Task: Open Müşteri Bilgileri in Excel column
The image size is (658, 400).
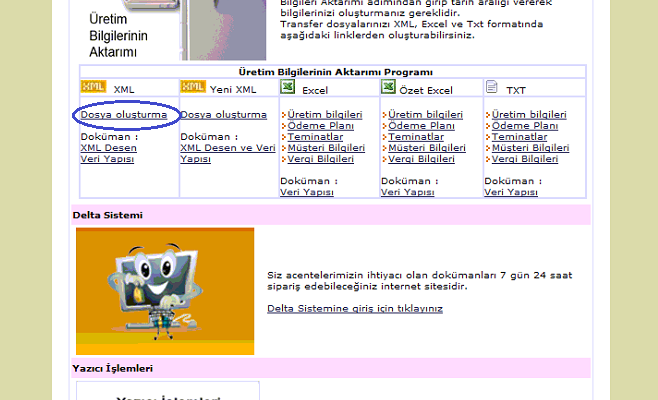Action: 326,148
